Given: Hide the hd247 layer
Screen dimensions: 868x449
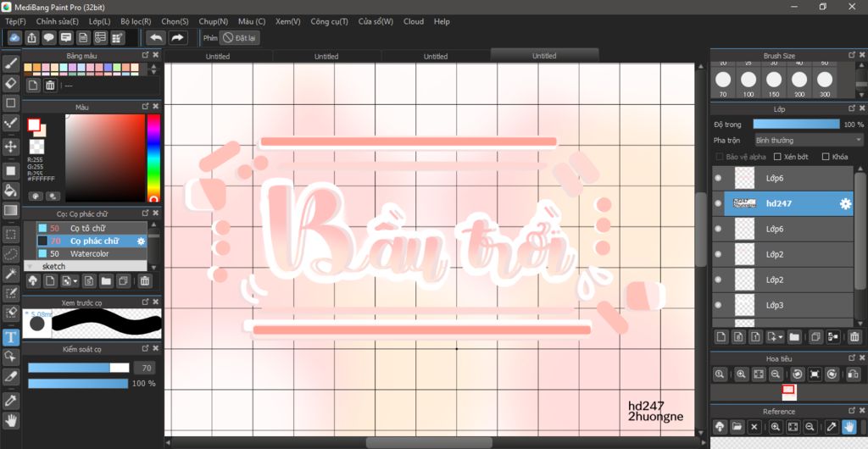Looking at the screenshot, I should click(x=718, y=203).
